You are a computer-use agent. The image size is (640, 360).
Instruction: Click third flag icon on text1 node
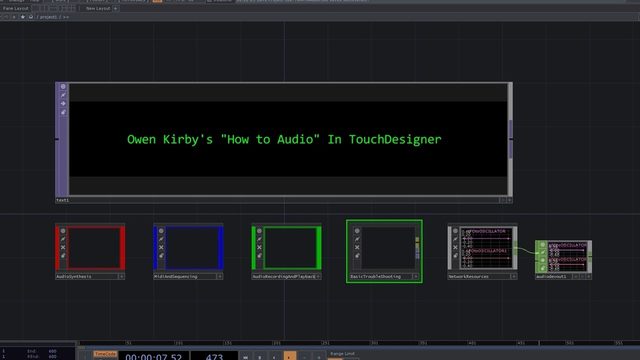pyautogui.click(x=63, y=104)
